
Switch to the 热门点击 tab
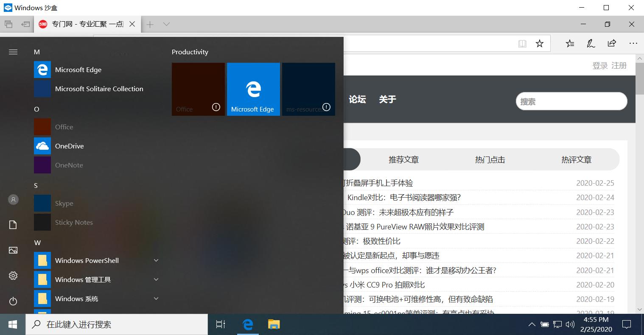[x=490, y=159]
